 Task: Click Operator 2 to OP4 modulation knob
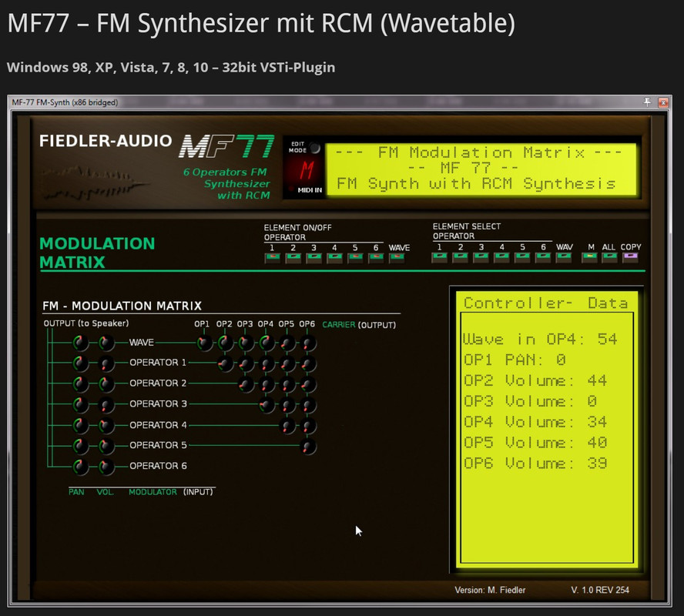267,384
